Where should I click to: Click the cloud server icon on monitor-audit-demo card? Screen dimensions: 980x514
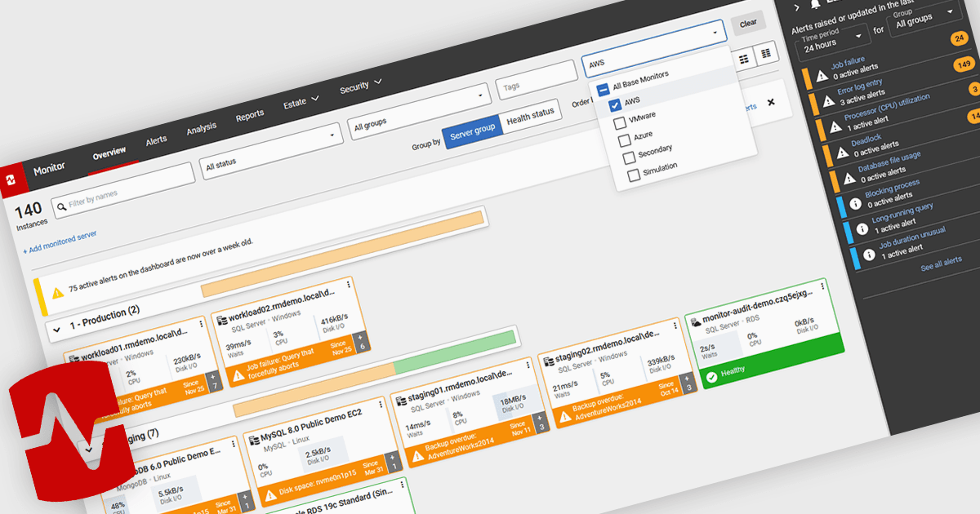pyautogui.click(x=695, y=321)
